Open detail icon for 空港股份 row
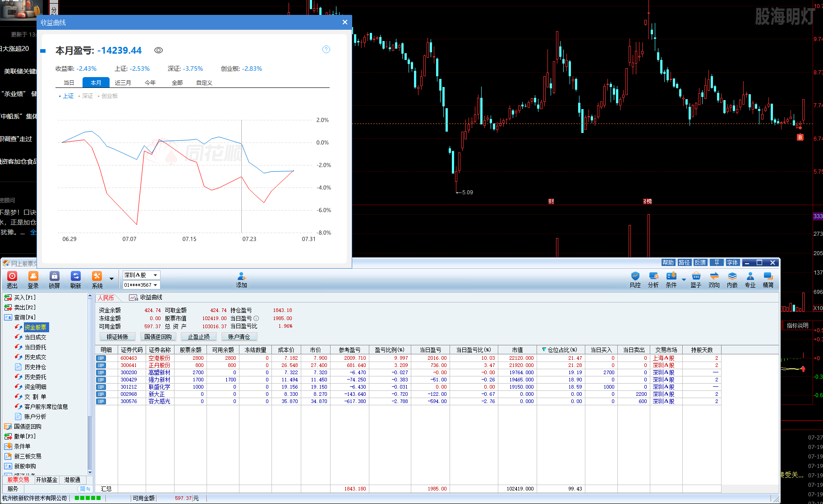The width and height of the screenshot is (823, 504). point(101,358)
